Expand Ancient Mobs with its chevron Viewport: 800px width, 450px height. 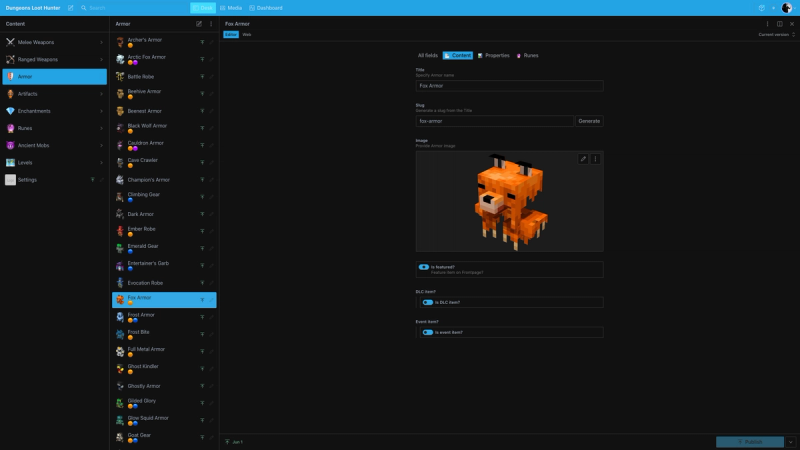(101, 145)
